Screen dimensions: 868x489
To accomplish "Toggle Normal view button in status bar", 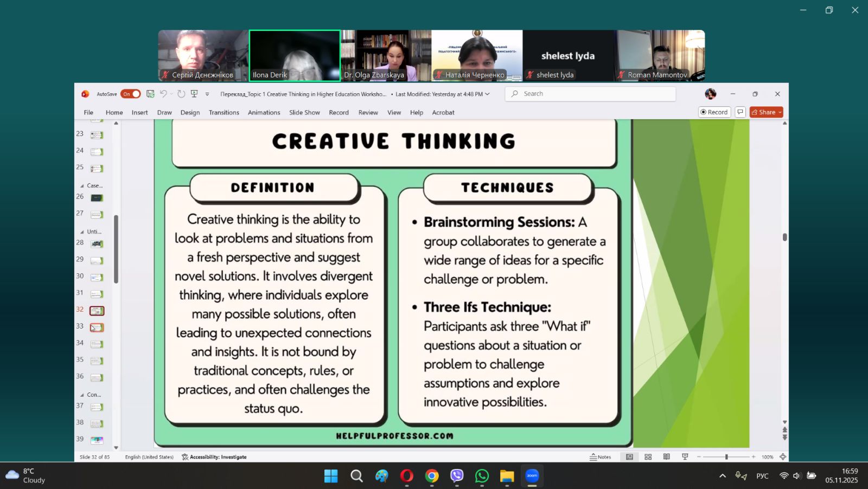I will 629,457.
